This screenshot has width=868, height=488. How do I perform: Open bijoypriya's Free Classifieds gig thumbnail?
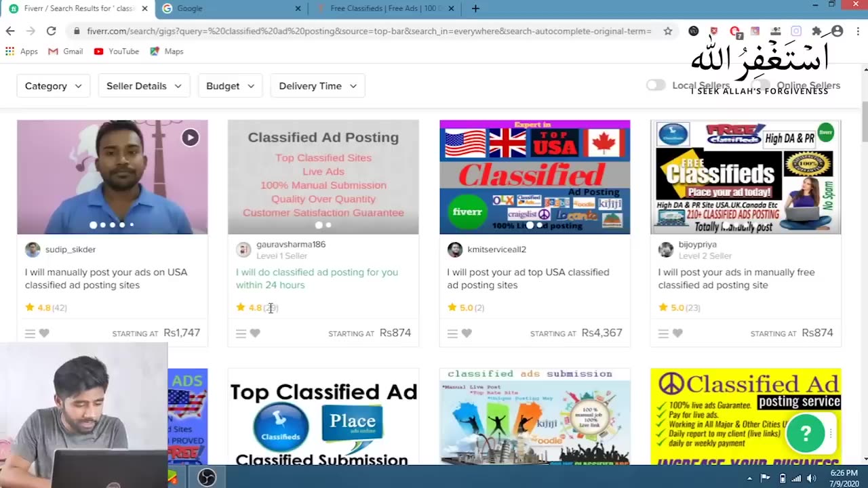pos(745,177)
